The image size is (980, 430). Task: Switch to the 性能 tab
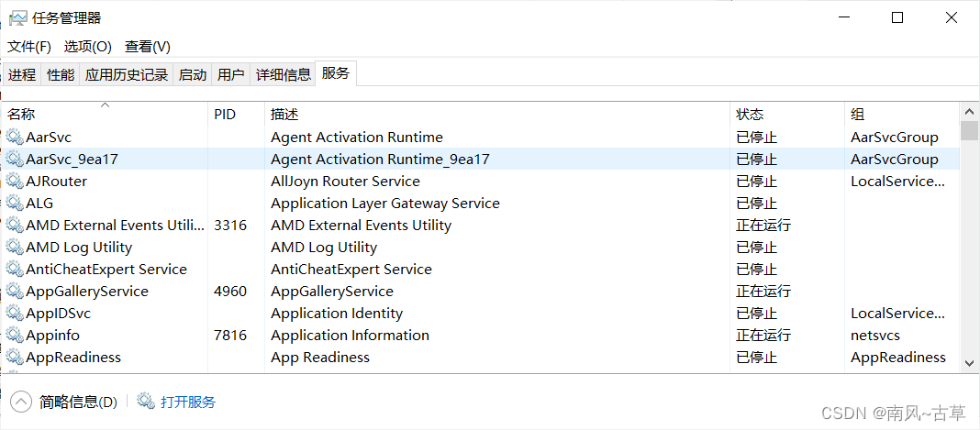click(61, 75)
